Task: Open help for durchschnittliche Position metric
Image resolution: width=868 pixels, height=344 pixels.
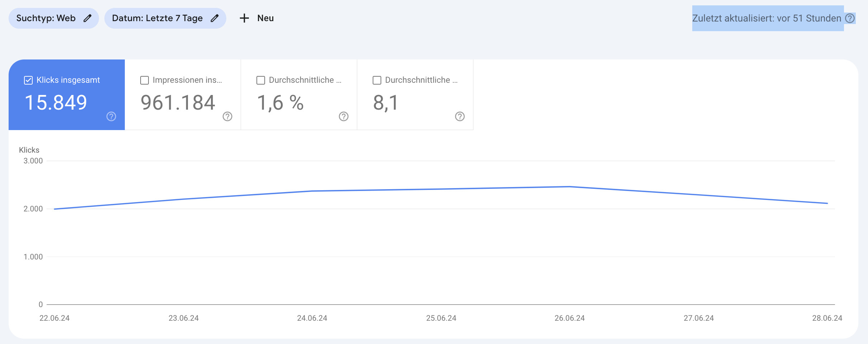Action: pos(459,116)
